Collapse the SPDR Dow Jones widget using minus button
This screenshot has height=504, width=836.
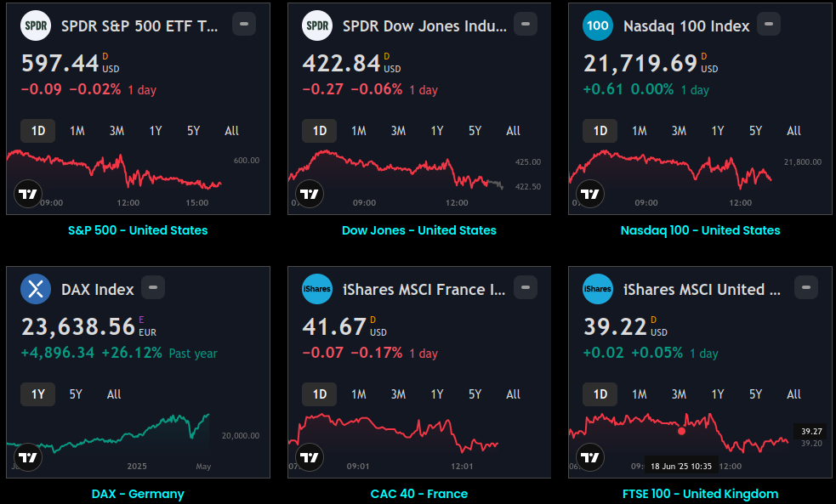point(526,24)
